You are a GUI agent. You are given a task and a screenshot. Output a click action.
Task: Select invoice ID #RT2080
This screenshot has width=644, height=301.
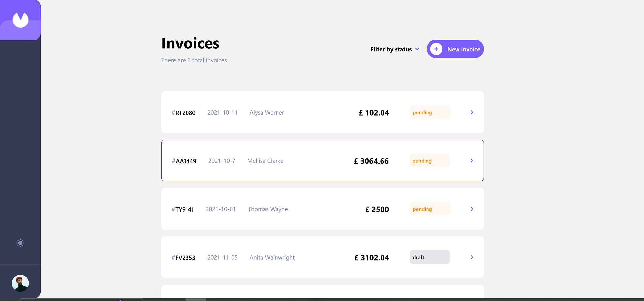[x=184, y=113]
